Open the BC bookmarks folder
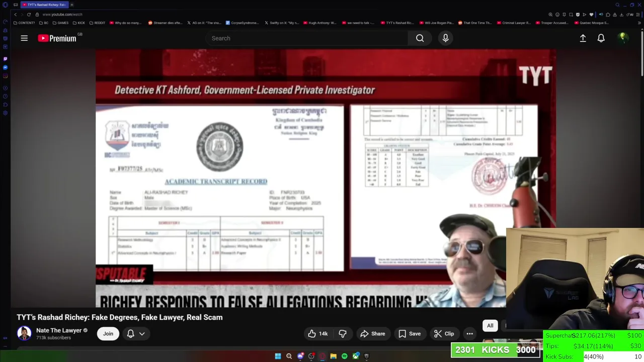This screenshot has height=362, width=644. click(x=44, y=23)
